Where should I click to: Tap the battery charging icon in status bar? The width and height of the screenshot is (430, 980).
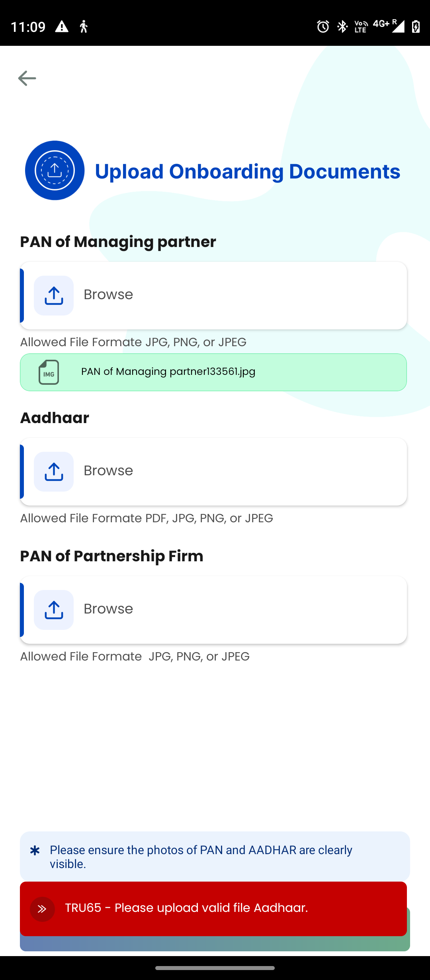[416, 27]
